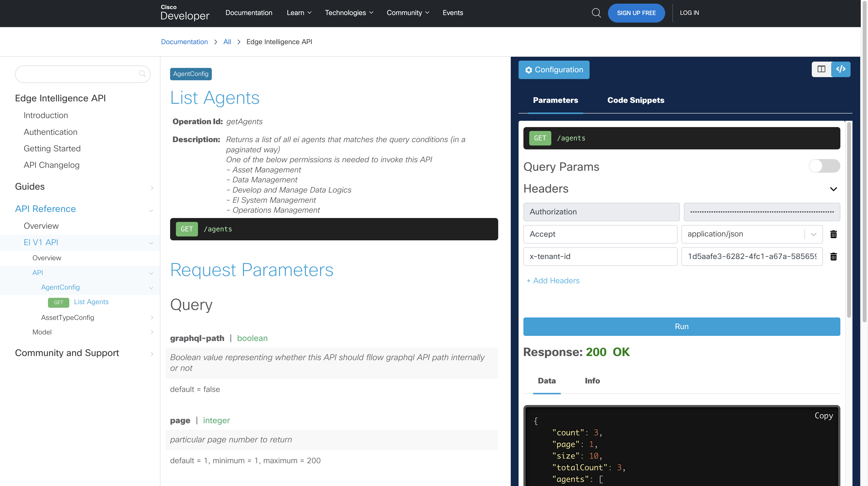Remove the x-tenant-id header via trash icon
Viewport: 868px width, 486px height.
point(834,257)
